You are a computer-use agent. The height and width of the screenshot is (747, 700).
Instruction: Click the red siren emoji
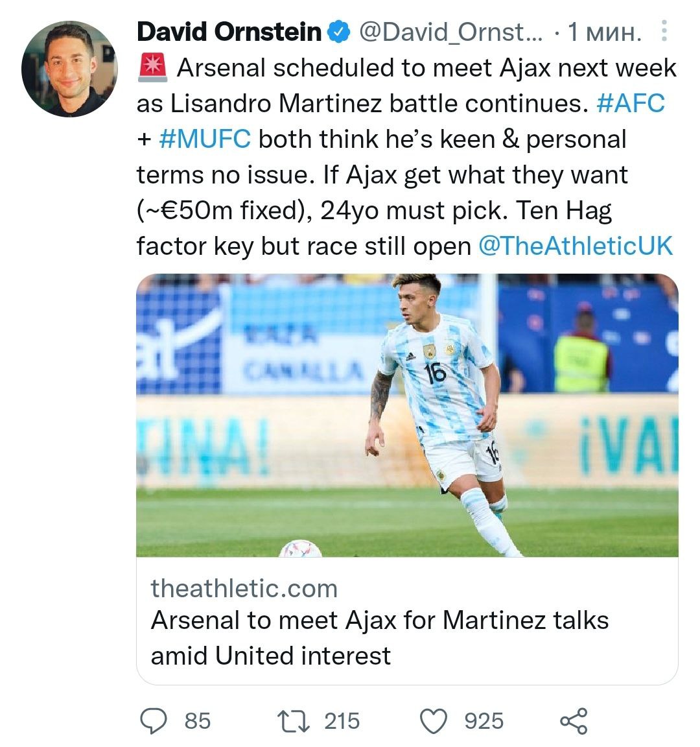152,67
